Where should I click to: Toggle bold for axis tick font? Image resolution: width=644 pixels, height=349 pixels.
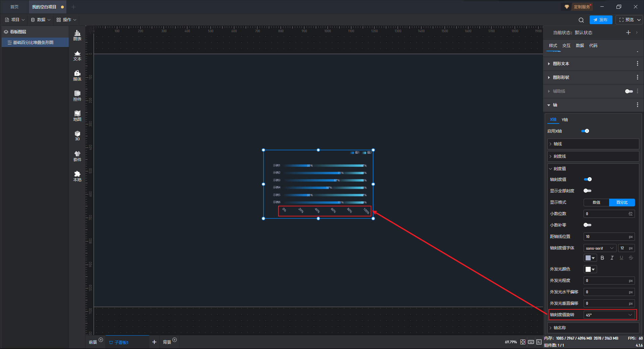(x=602, y=258)
